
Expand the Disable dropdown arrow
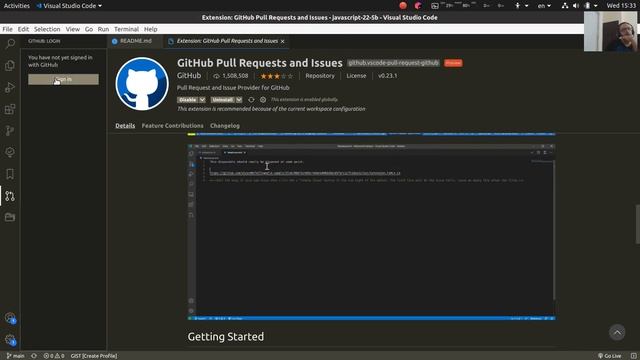pos(202,100)
